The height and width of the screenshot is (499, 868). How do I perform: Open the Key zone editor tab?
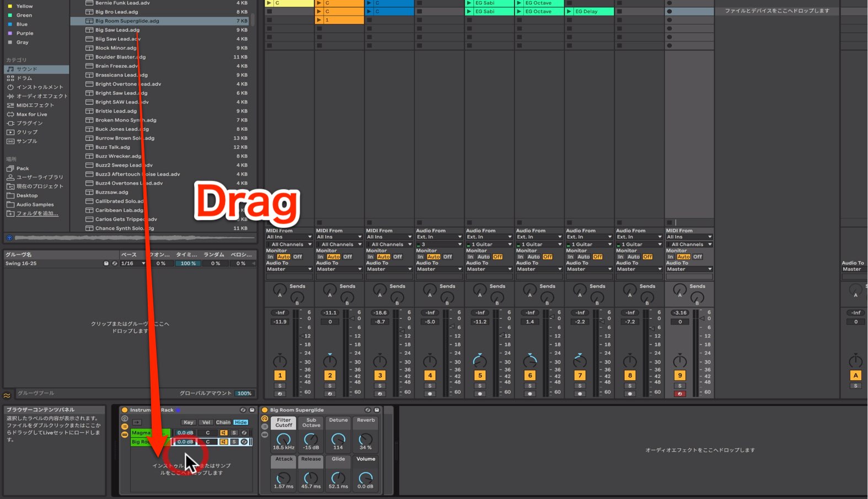click(x=189, y=422)
